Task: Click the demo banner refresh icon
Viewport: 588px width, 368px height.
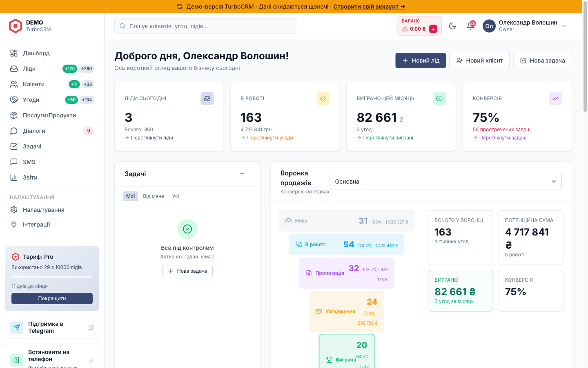Action: click(180, 7)
